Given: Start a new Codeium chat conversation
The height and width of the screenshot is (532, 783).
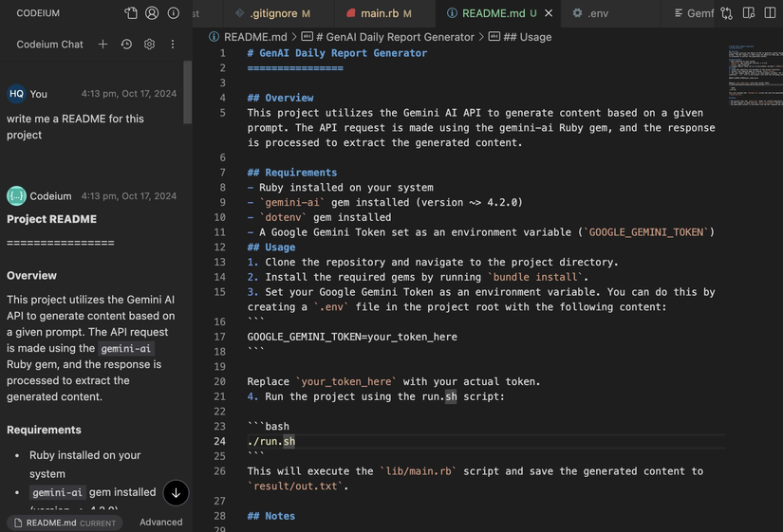Looking at the screenshot, I should pyautogui.click(x=103, y=45).
